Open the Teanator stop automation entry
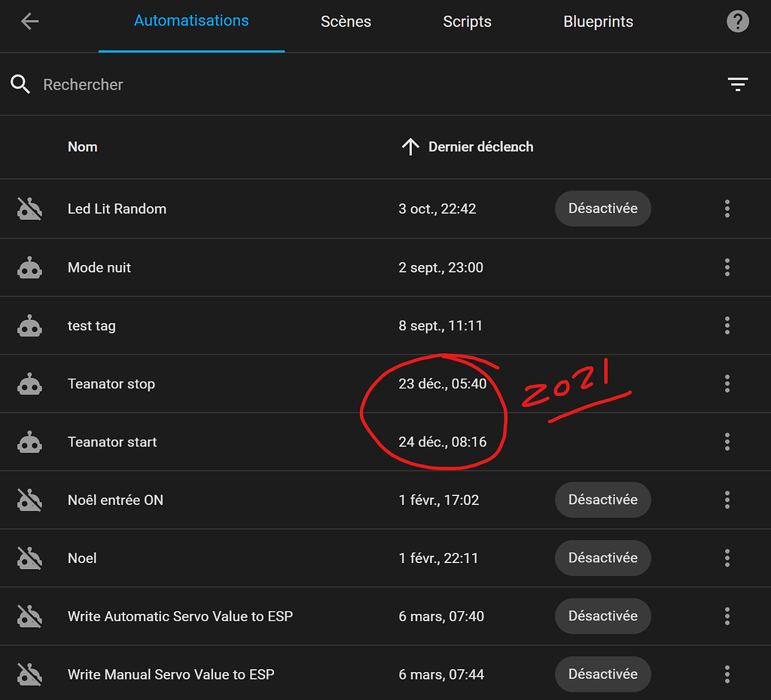This screenshot has width=771, height=700. [x=111, y=384]
